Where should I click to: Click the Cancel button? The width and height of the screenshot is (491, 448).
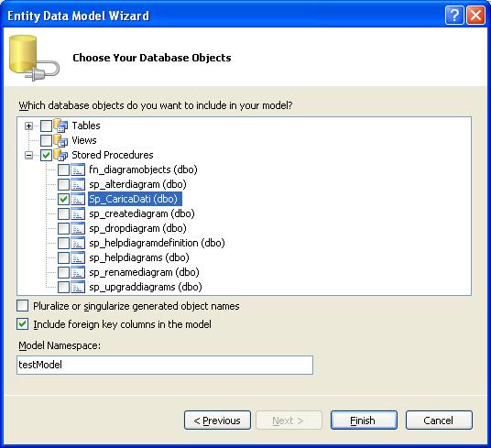click(439, 421)
